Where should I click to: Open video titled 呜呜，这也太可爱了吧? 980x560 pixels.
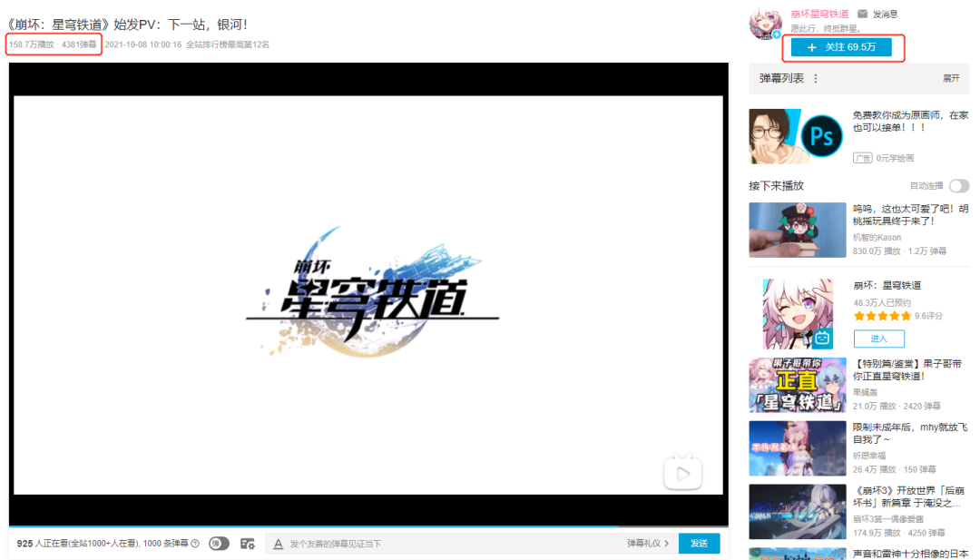coord(911,215)
